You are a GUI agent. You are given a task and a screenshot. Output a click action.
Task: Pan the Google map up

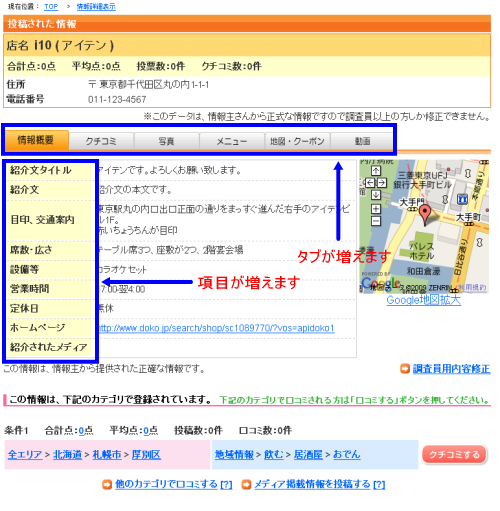pyautogui.click(x=376, y=171)
